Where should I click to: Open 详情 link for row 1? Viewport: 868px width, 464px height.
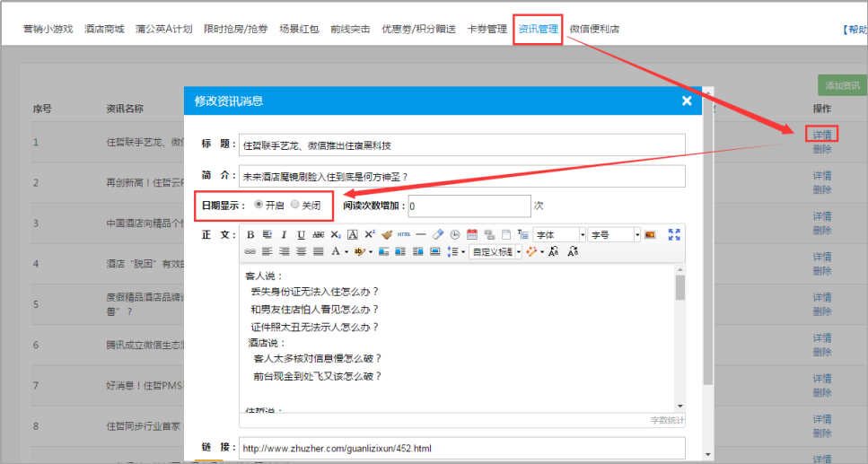(x=822, y=135)
